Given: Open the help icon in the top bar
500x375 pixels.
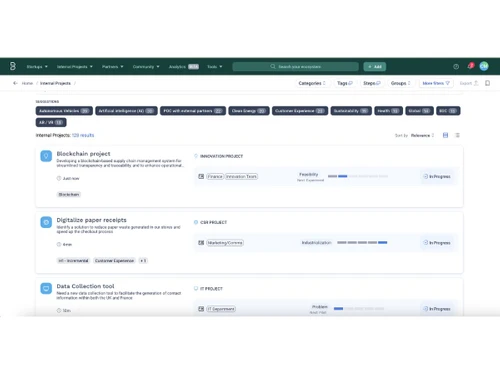Looking at the screenshot, I should [x=456, y=67].
